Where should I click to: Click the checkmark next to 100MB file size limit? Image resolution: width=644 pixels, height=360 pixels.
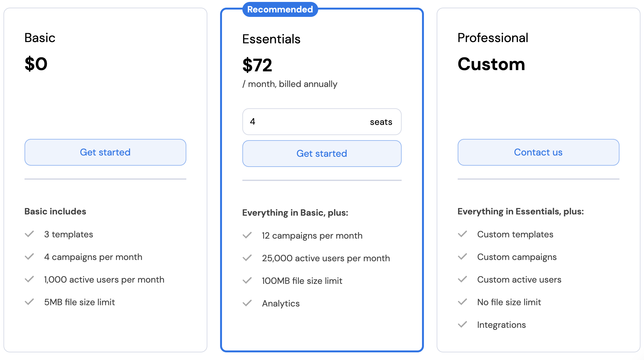(x=247, y=281)
